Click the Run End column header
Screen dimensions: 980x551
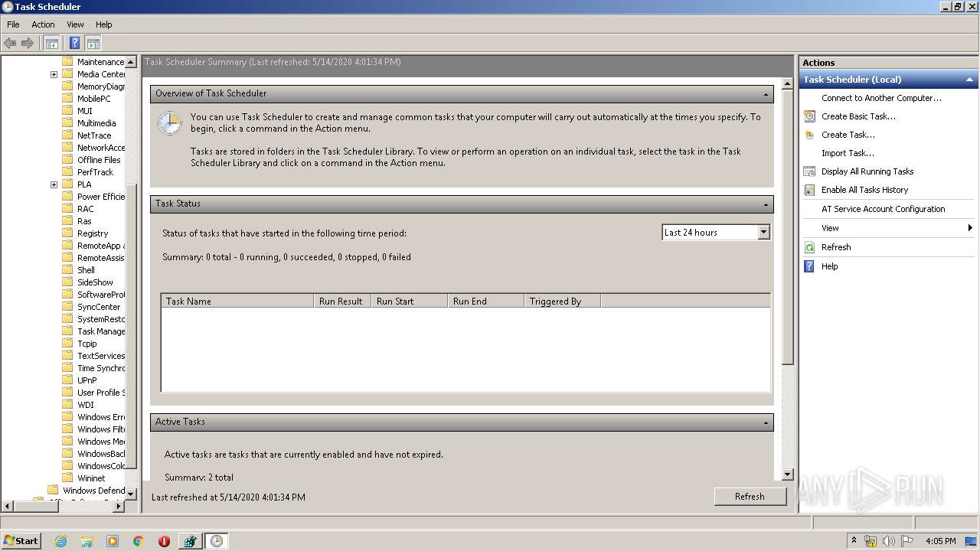(x=486, y=302)
